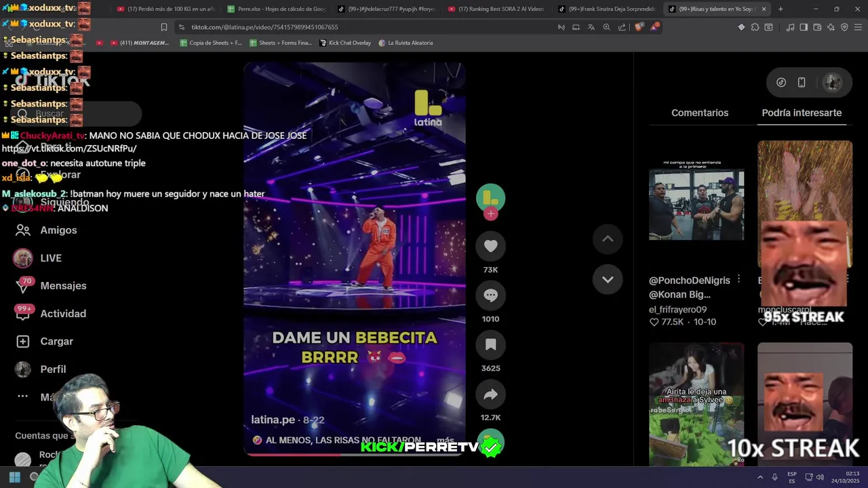This screenshot has height=488, width=868.
Task: Go to previous video with up arrow
Action: [608, 239]
